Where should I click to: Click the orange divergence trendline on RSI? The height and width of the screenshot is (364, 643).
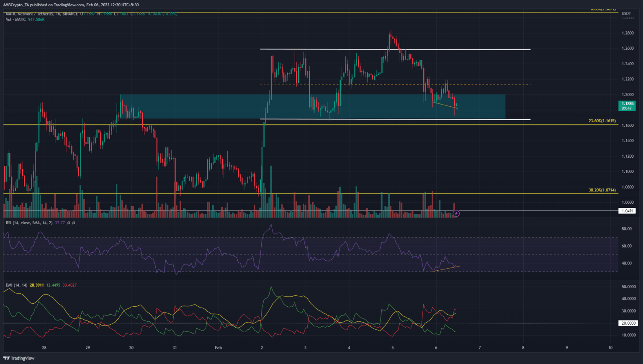[x=446, y=269]
